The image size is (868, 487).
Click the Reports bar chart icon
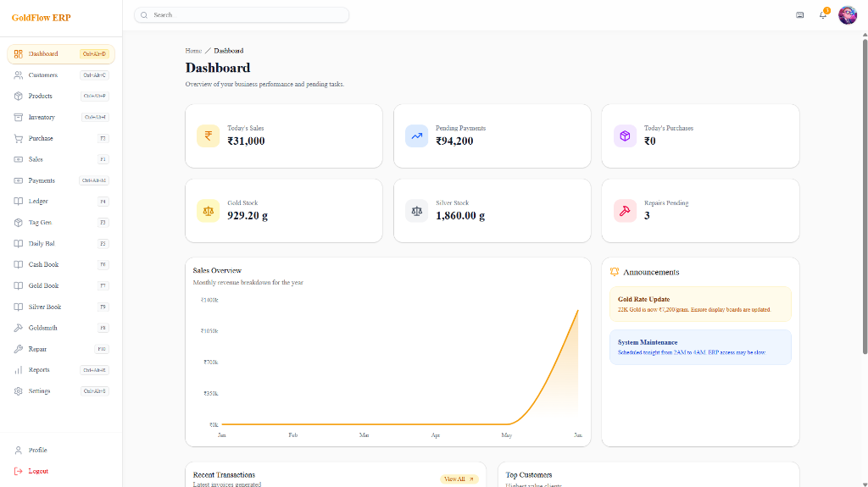pos(19,369)
